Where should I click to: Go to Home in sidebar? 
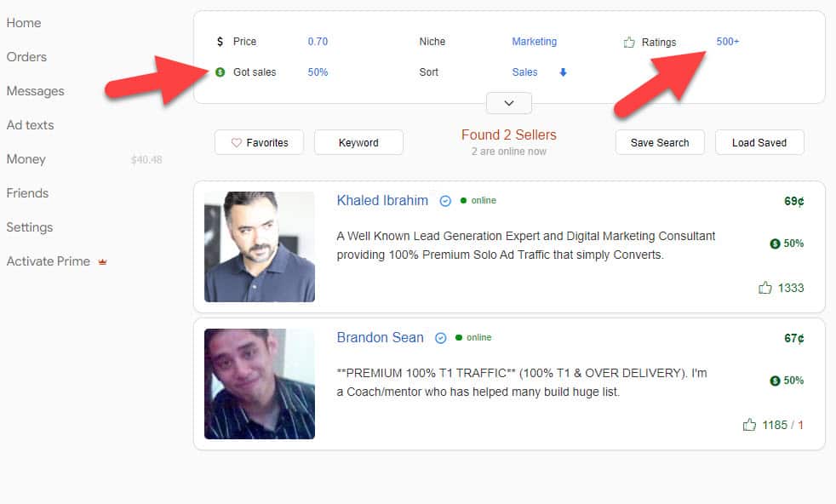(x=24, y=23)
